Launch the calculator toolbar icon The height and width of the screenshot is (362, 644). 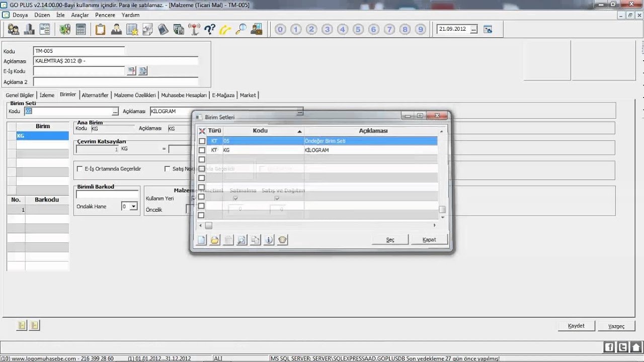click(x=80, y=29)
